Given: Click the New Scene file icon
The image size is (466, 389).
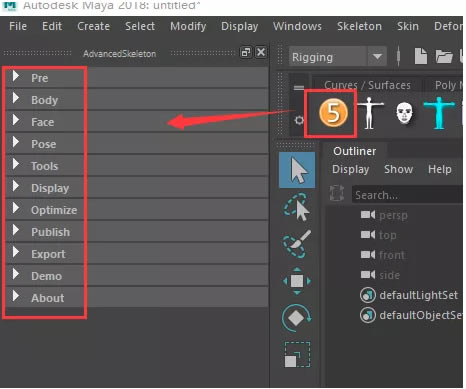Looking at the screenshot, I should [420, 56].
